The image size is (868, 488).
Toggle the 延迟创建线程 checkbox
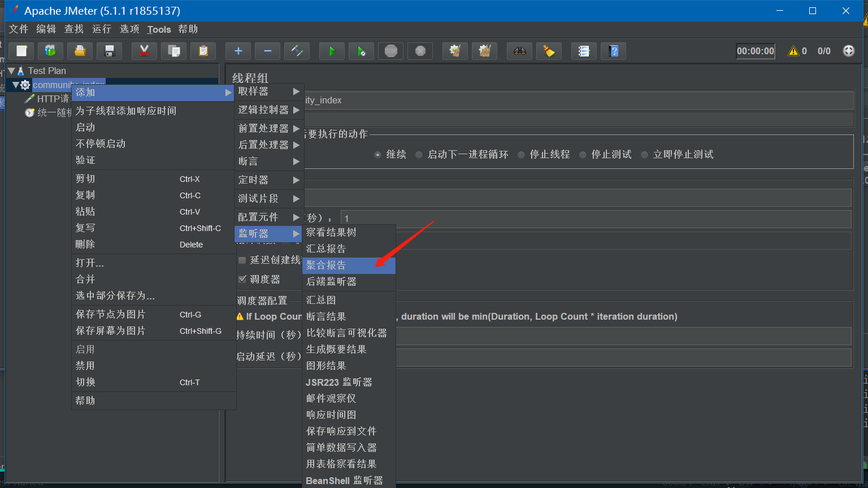(x=242, y=260)
